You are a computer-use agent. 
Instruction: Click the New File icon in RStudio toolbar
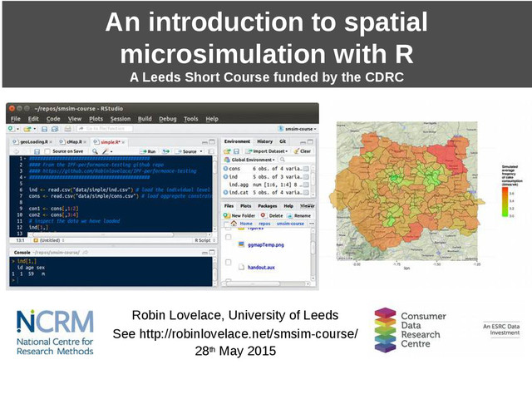click(11, 129)
